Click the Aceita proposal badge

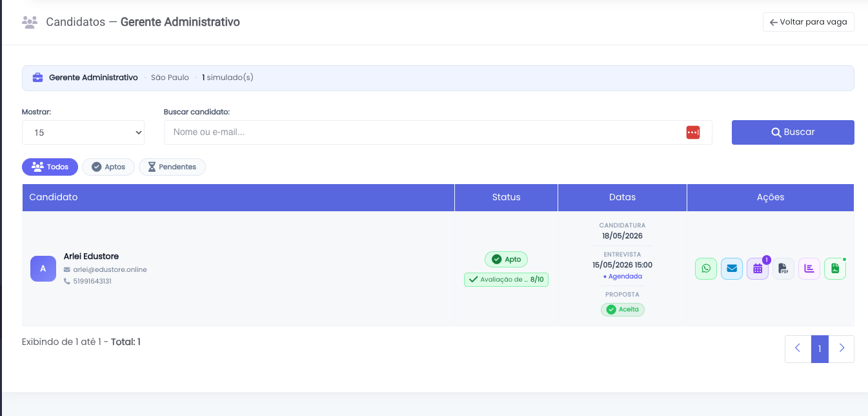623,309
